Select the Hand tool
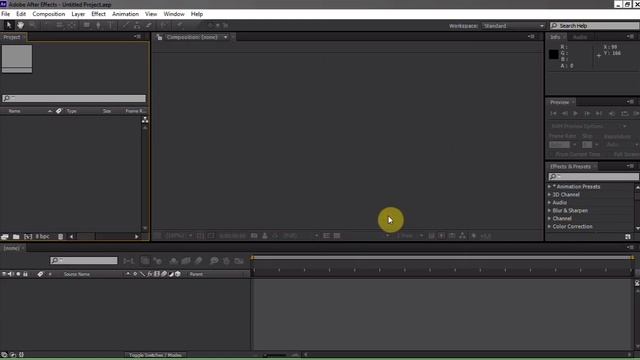 point(20,25)
